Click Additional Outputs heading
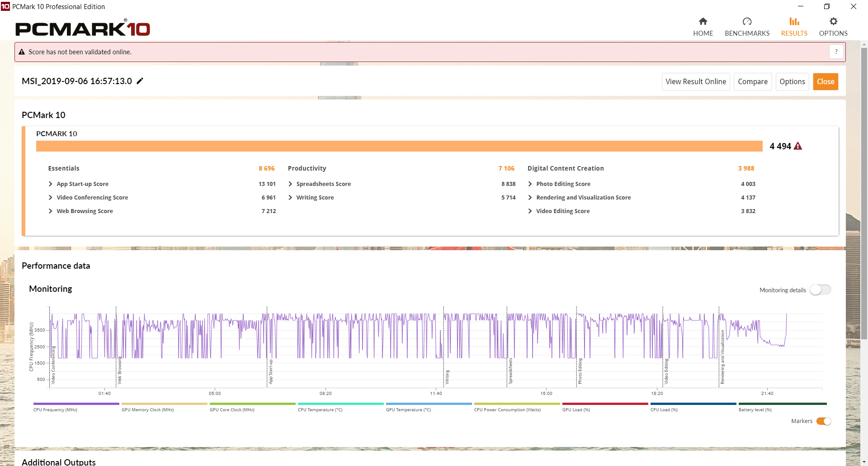Image resolution: width=868 pixels, height=466 pixels. (59, 462)
